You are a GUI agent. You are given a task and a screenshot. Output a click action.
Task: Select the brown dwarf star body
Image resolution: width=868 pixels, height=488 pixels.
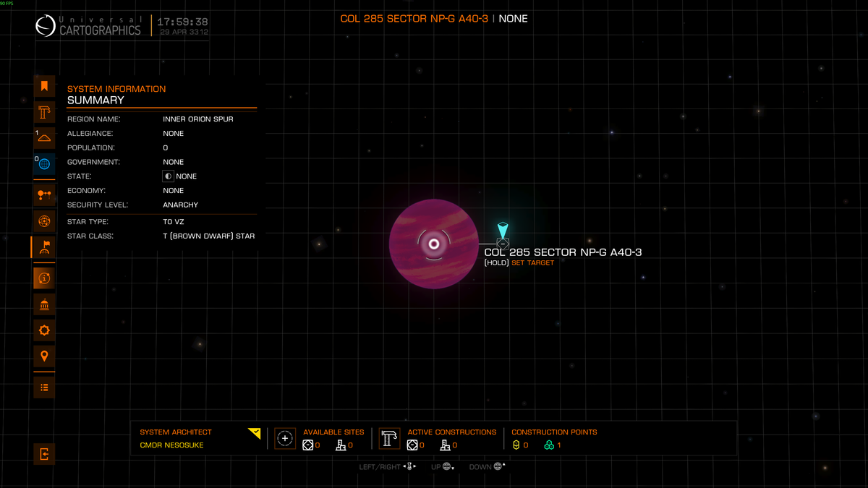[x=433, y=244]
